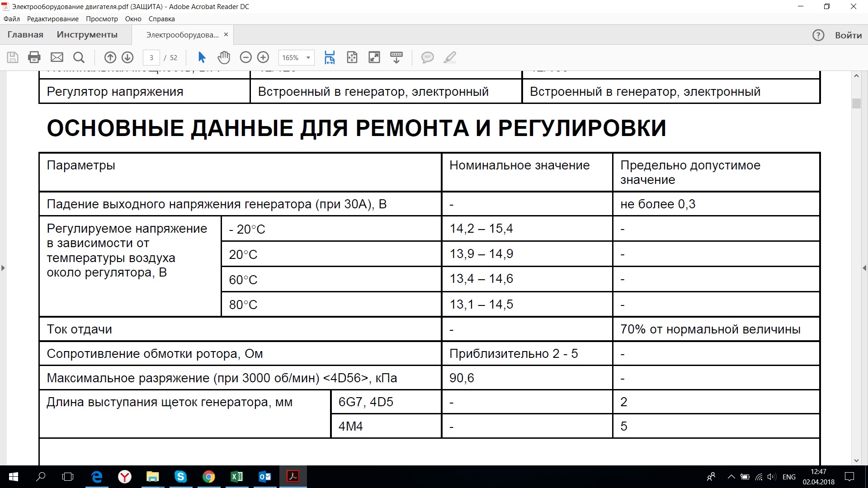The width and height of the screenshot is (868, 488).
Task: Activate the arrow selection tool
Action: (x=202, y=57)
